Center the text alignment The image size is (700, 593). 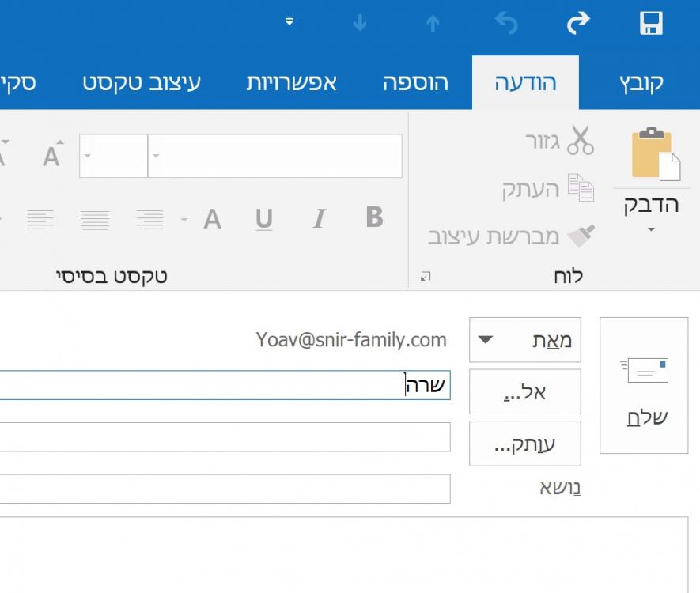pyautogui.click(x=95, y=220)
